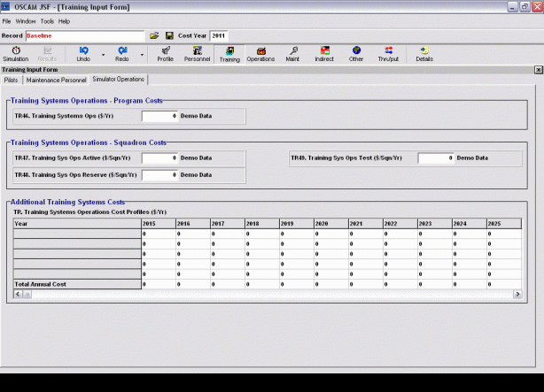This screenshot has height=392, width=544.
Task: Switch to the Pilots tab
Action: pyautogui.click(x=11, y=80)
